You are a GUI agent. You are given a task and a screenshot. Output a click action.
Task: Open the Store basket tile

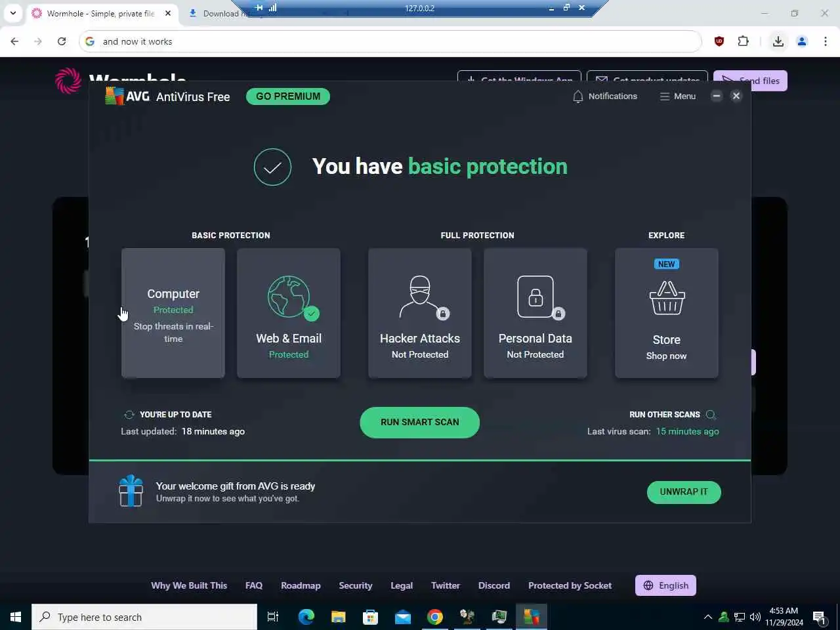[x=667, y=313]
